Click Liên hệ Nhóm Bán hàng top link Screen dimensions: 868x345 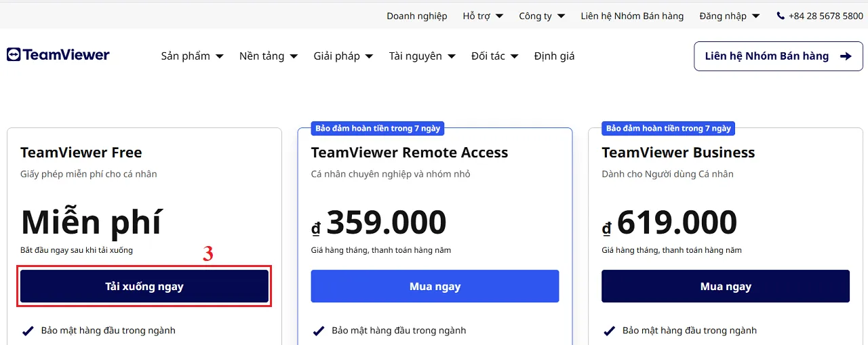(x=632, y=16)
